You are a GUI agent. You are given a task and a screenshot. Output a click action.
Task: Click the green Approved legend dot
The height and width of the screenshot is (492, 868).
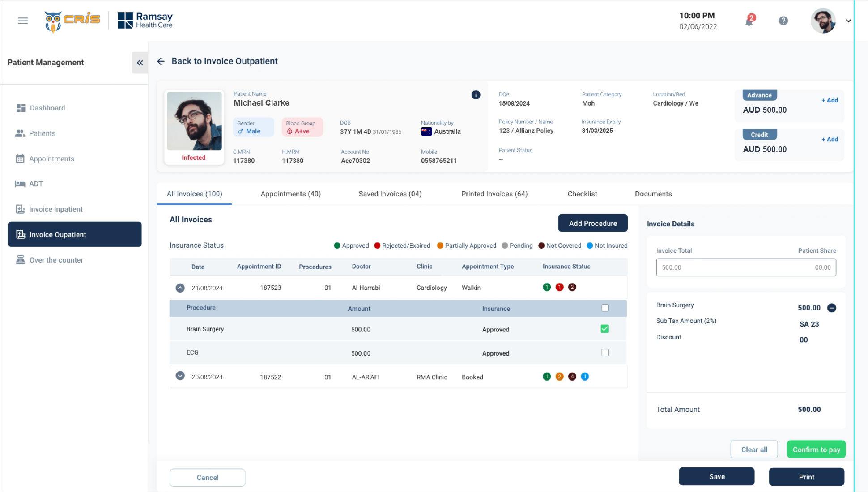point(337,246)
